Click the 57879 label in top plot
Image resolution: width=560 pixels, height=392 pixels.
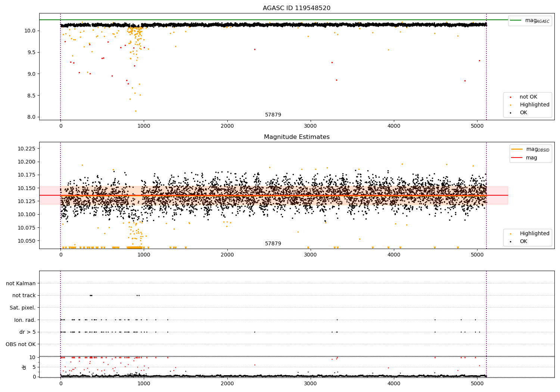273,115
